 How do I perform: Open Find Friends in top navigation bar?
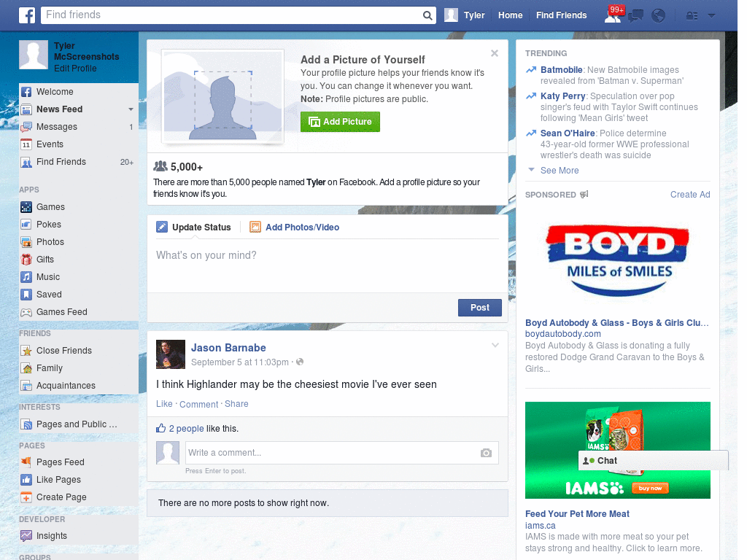[x=561, y=15]
